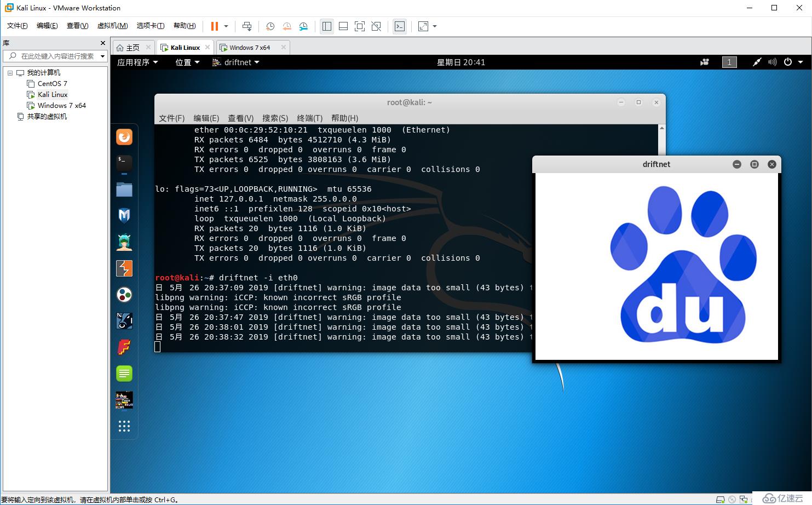Screen dimensions: 812x505
Task: Open the power options dropdown beside the pause button
Action: click(x=226, y=26)
